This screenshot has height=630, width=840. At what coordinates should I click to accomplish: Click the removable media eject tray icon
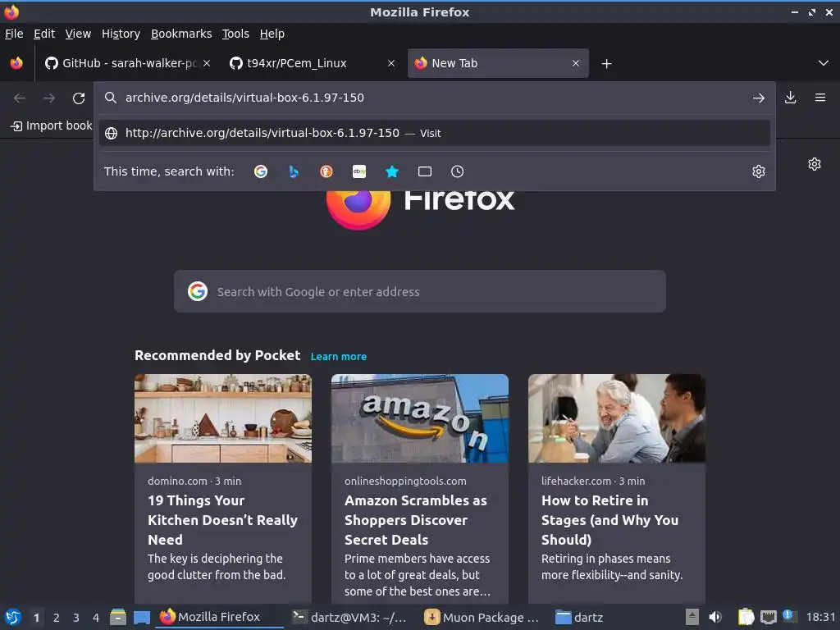pyautogui.click(x=692, y=617)
